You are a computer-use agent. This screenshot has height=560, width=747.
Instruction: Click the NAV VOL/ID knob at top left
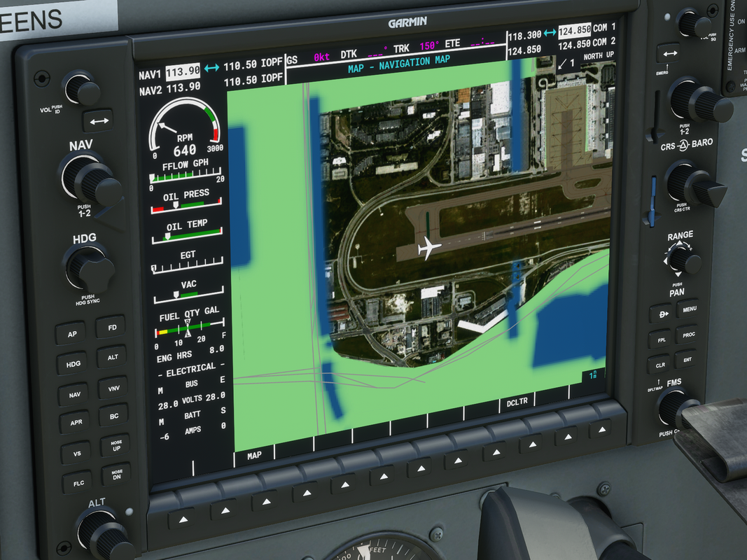point(82,89)
